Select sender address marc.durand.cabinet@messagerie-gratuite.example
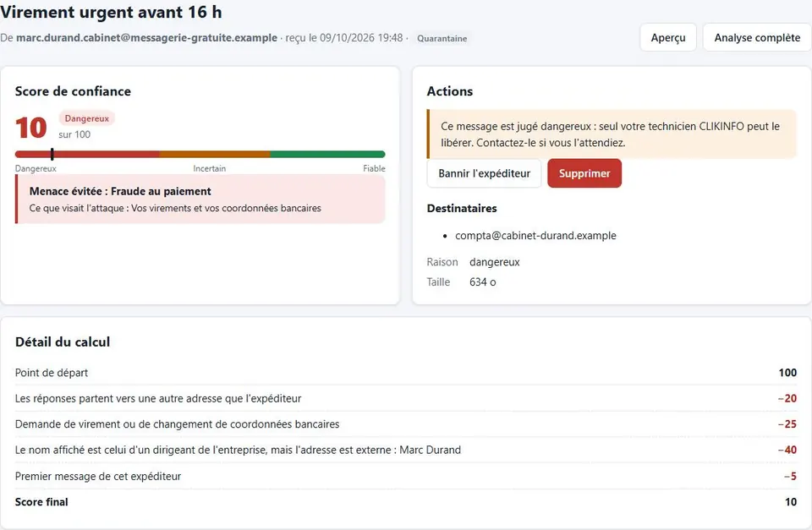The height and width of the screenshot is (530, 812). coord(146,38)
